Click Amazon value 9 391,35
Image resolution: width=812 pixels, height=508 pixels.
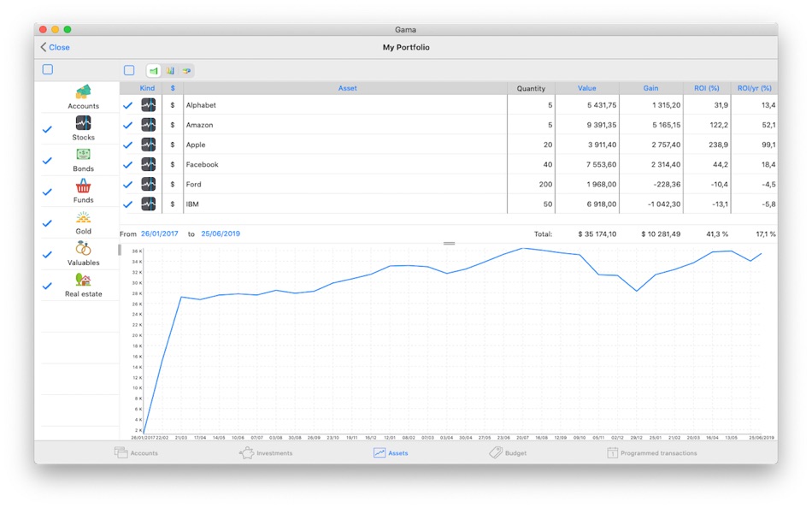tap(602, 125)
